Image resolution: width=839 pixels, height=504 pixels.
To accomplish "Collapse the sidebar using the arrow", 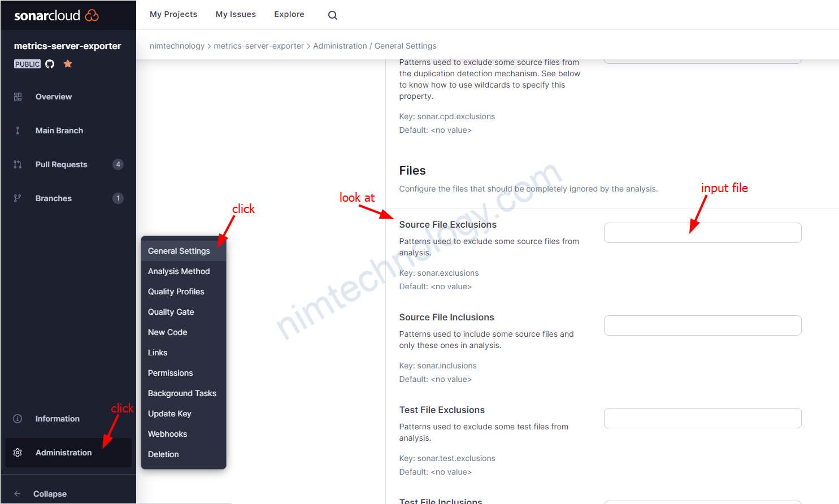I will click(x=18, y=494).
